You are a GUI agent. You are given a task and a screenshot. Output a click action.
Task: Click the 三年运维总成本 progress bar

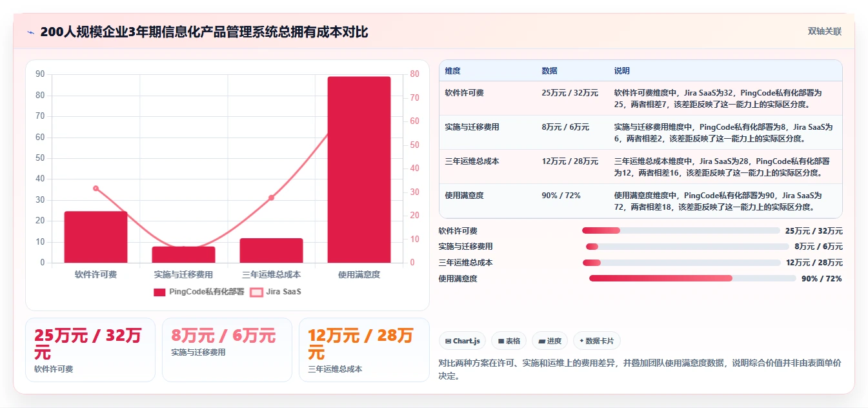681,263
